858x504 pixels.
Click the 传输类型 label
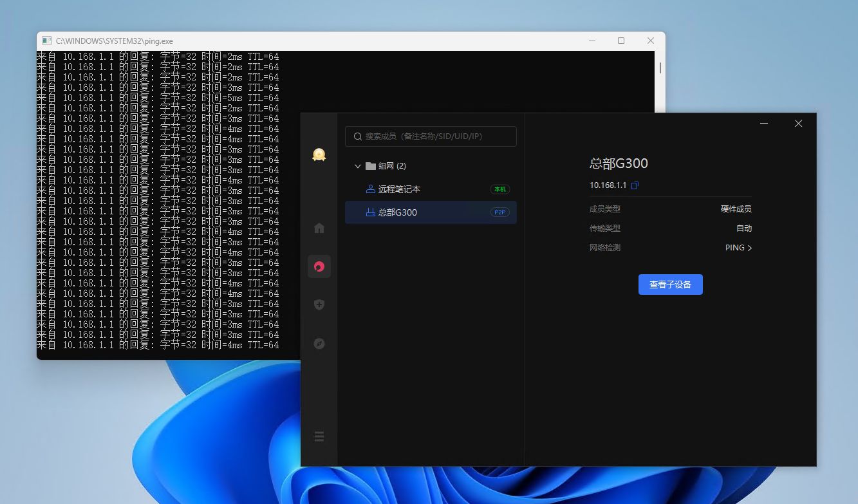coord(605,229)
